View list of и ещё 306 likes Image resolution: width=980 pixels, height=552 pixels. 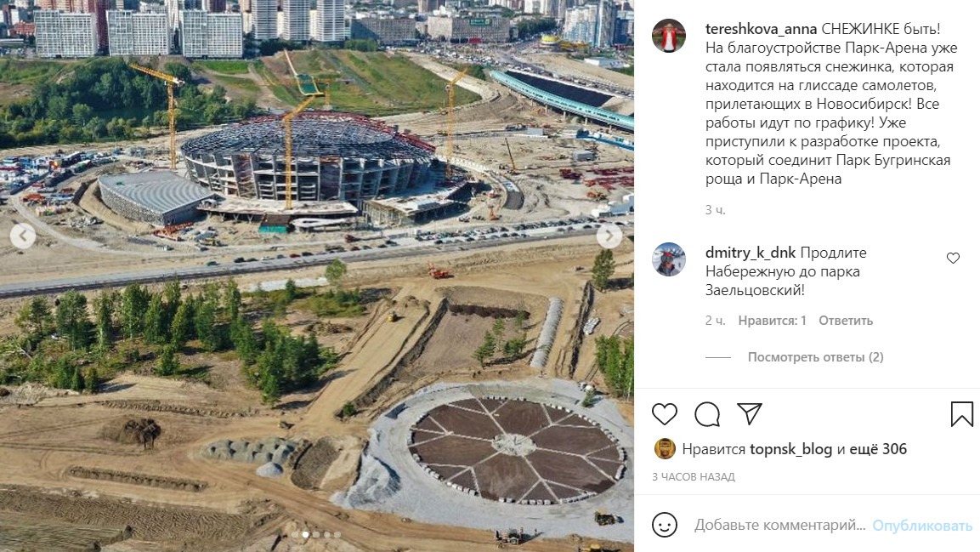[872, 449]
